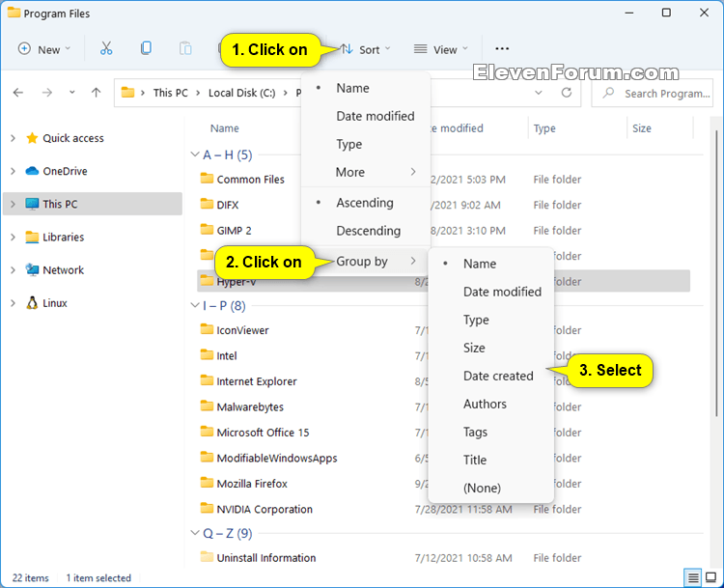Click the Linux penguin icon
Viewport: 724px width, 588px height.
[x=32, y=303]
